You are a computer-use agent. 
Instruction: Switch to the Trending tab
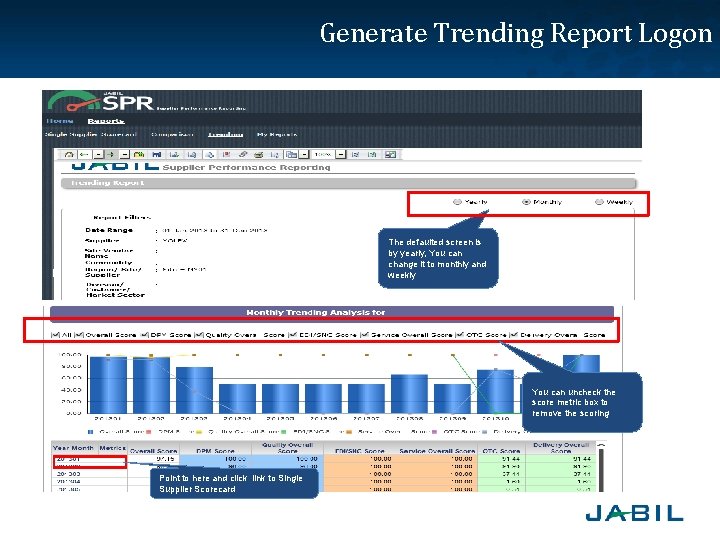[225, 135]
